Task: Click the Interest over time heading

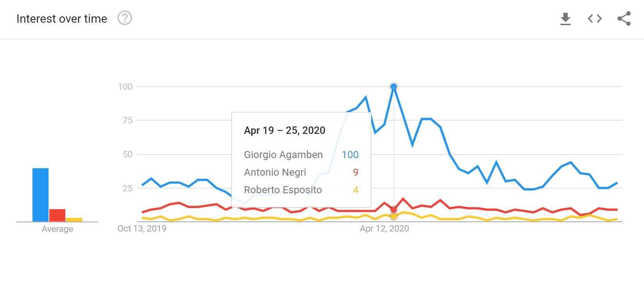Action: 62,19
